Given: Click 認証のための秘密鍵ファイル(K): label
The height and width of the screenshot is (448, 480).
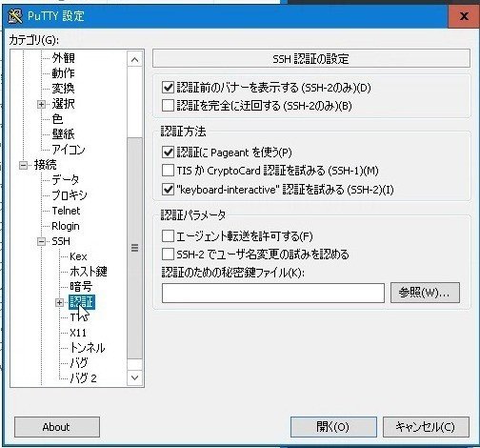Looking at the screenshot, I should [x=233, y=273].
